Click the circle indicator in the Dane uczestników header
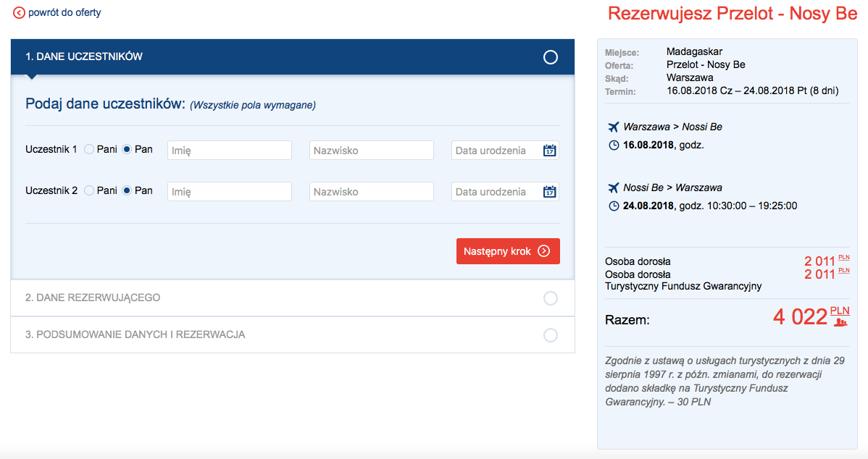Viewport: 868px width, 459px height. pos(550,57)
